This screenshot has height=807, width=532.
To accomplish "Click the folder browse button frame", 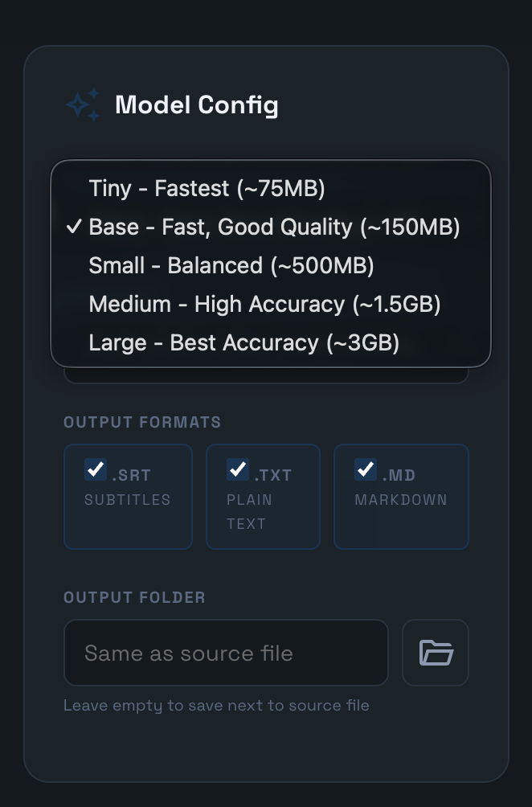I will (435, 653).
